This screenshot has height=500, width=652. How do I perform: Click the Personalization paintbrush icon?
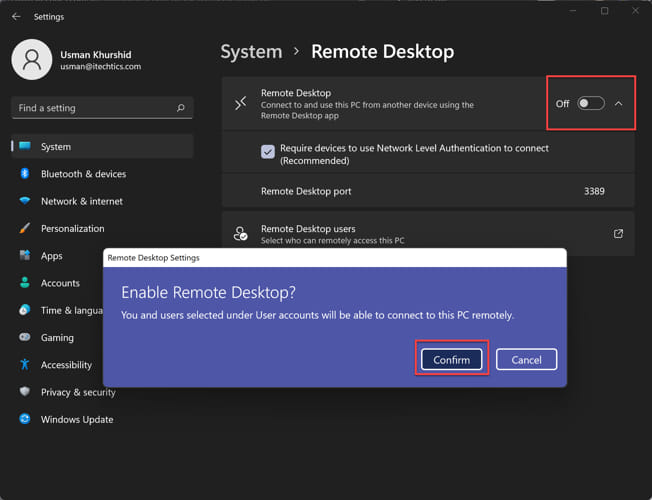click(x=25, y=228)
